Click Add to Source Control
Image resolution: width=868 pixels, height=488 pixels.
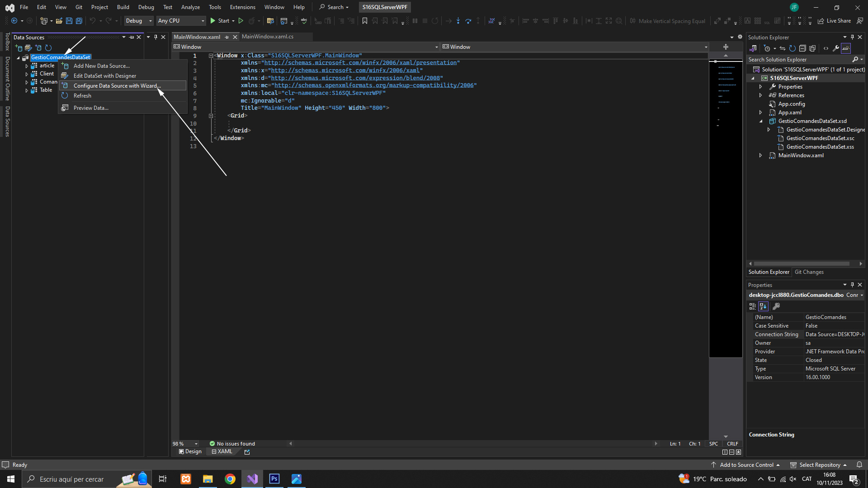(x=746, y=465)
